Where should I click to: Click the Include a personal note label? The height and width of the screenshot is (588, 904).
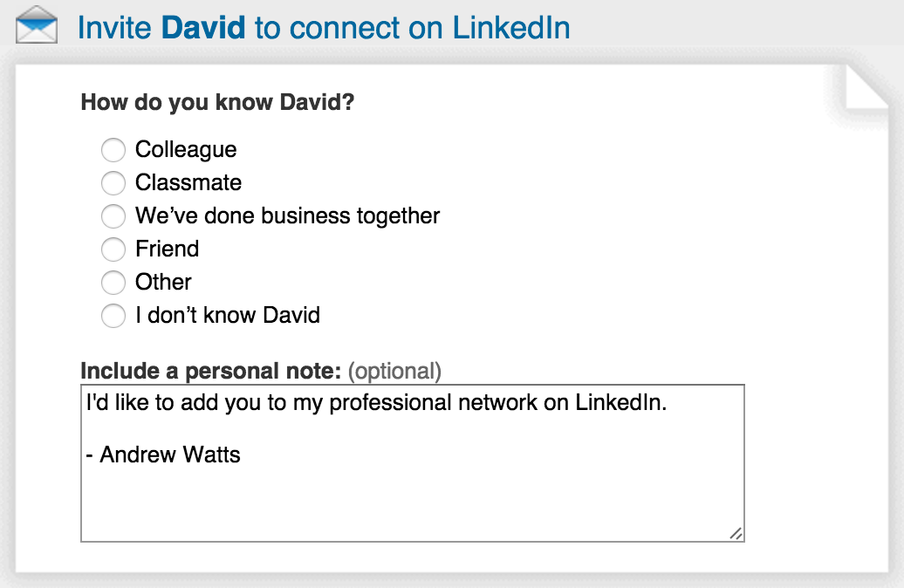210,372
